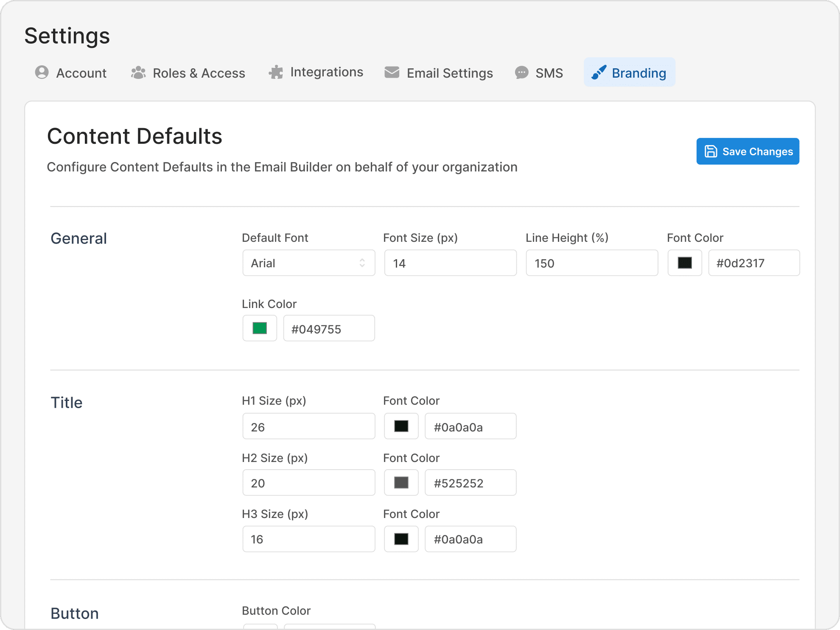This screenshot has height=630, width=840.
Task: Click the Default Font dropdown arrows
Action: (362, 263)
